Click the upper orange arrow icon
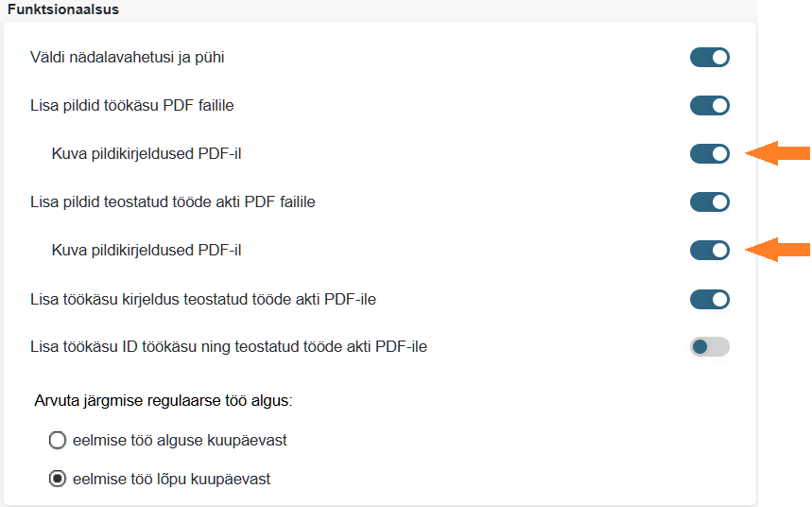The width and height of the screenshot is (812, 507). pyautogui.click(x=778, y=152)
